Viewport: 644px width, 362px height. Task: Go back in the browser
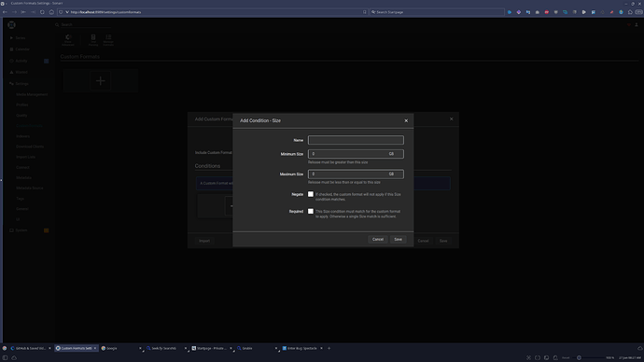point(5,12)
